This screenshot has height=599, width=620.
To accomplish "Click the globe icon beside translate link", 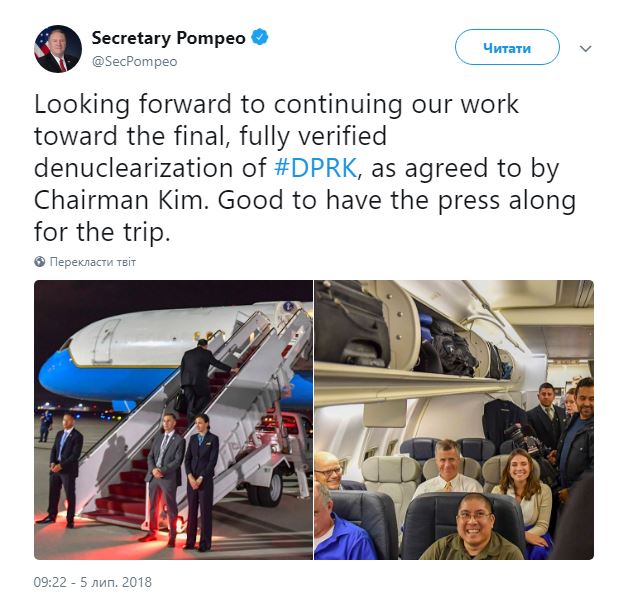I will pyautogui.click(x=40, y=262).
